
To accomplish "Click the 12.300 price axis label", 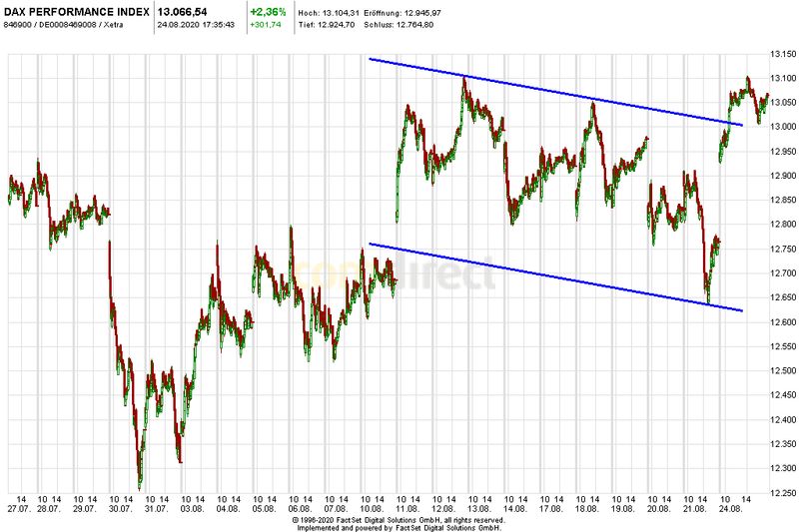I will click(783, 468).
